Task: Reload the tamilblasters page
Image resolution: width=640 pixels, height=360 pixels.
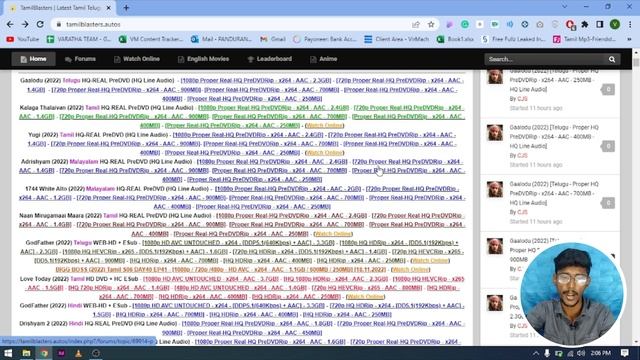Action: pyautogui.click(x=40, y=24)
